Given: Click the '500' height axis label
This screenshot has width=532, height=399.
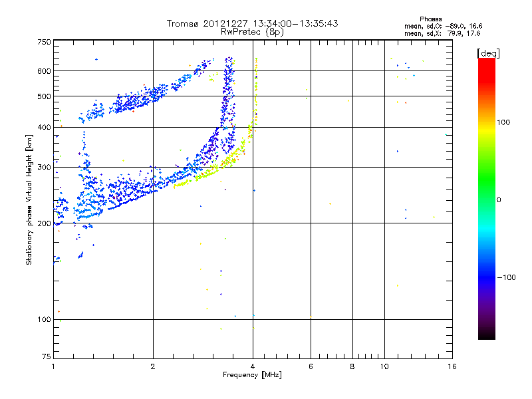Looking at the screenshot, I should (x=45, y=96).
